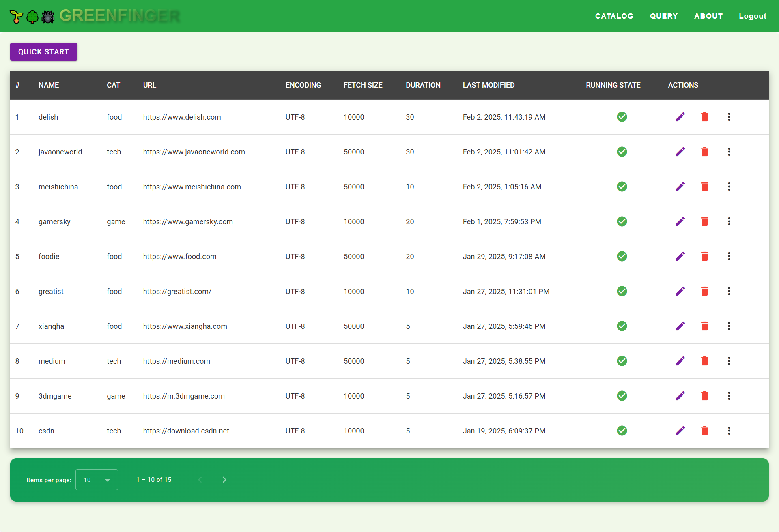Click the URL https://medium.com
This screenshot has height=532, width=779.
176,361
